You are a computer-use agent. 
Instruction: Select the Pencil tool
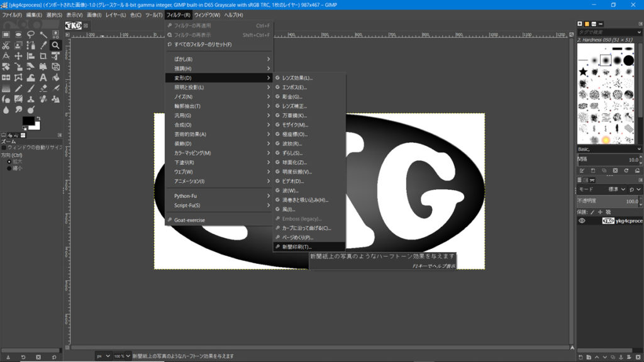tap(18, 88)
